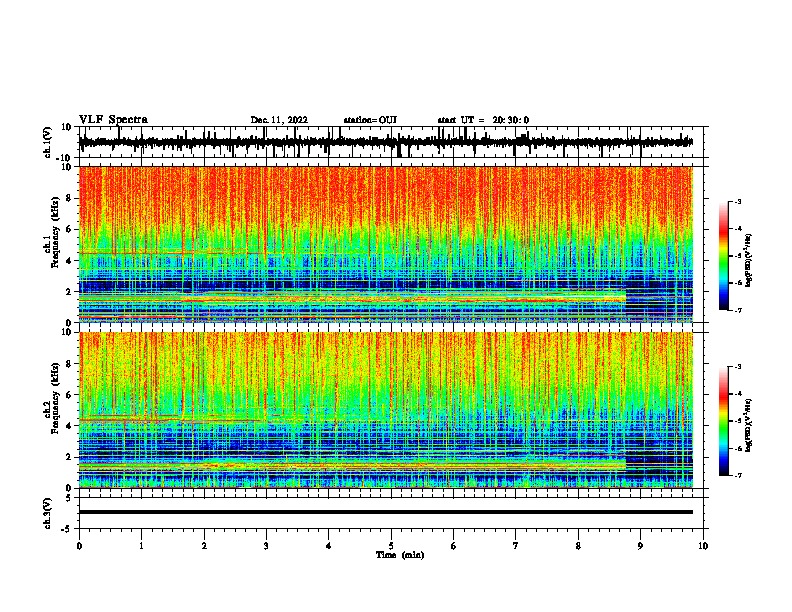Click the ch.1 voltage waveform trace
Image resolution: width=792 pixels, height=612 pixels.
click(x=386, y=142)
